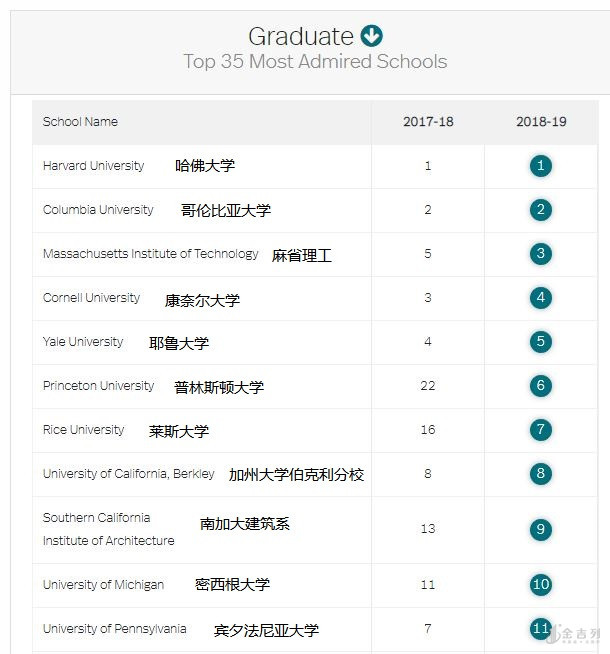The image size is (610, 654).
Task: Select Columbia University text
Action: (x=98, y=210)
